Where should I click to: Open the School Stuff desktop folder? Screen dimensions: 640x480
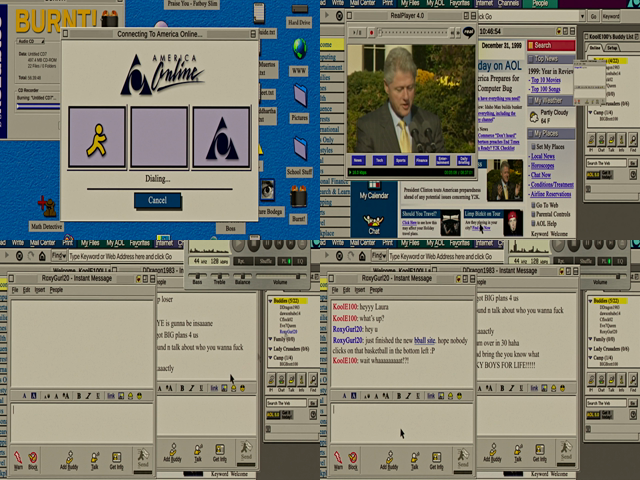tap(300, 148)
